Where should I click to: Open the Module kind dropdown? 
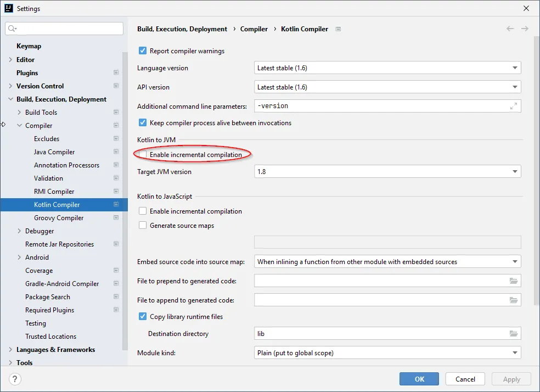[387, 352]
